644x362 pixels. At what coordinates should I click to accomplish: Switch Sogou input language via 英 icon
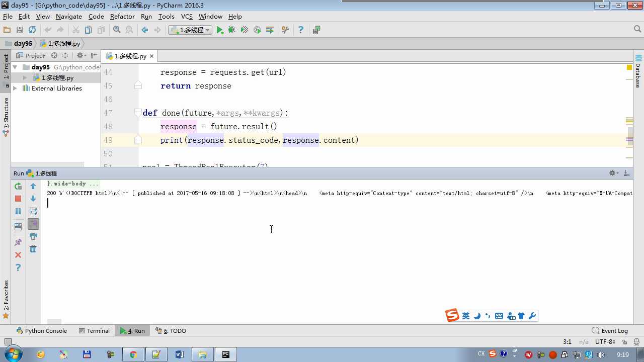pyautogui.click(x=466, y=316)
